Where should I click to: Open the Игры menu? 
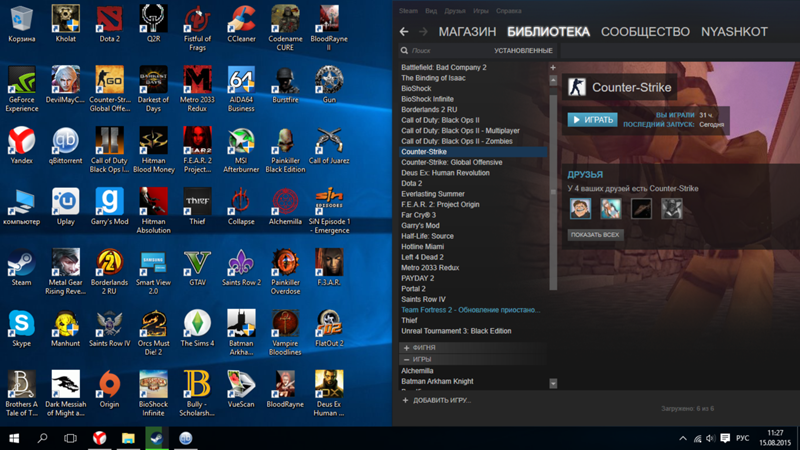point(481,11)
